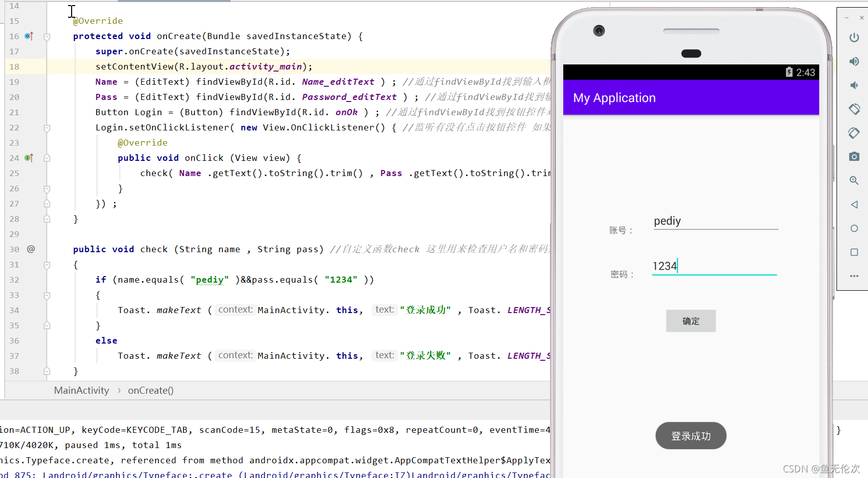Click override gutter icon on line 16

[29, 36]
